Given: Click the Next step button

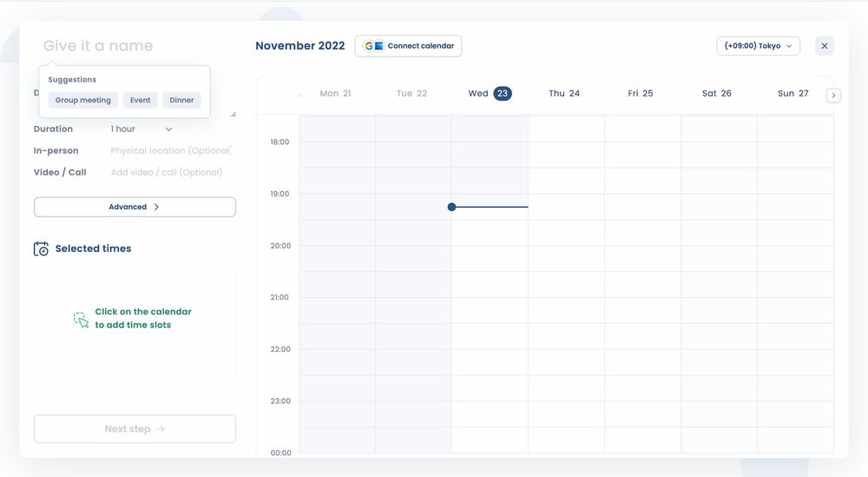Looking at the screenshot, I should click(135, 429).
